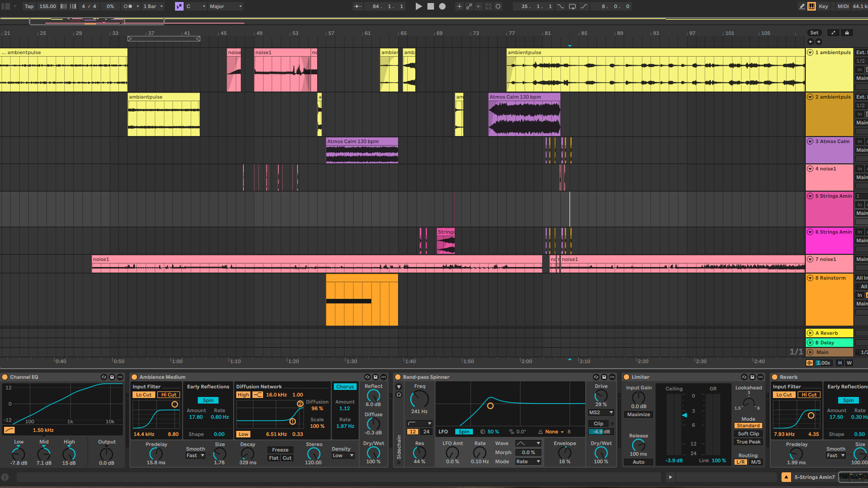The height and width of the screenshot is (488, 868).
Task: Click the preview play button in status bar
Action: [670, 477]
